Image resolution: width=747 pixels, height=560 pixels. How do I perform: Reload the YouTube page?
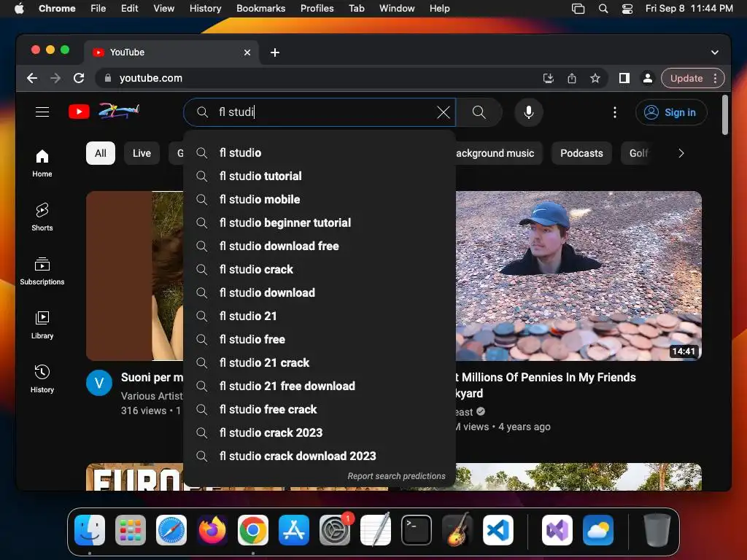pyautogui.click(x=79, y=78)
